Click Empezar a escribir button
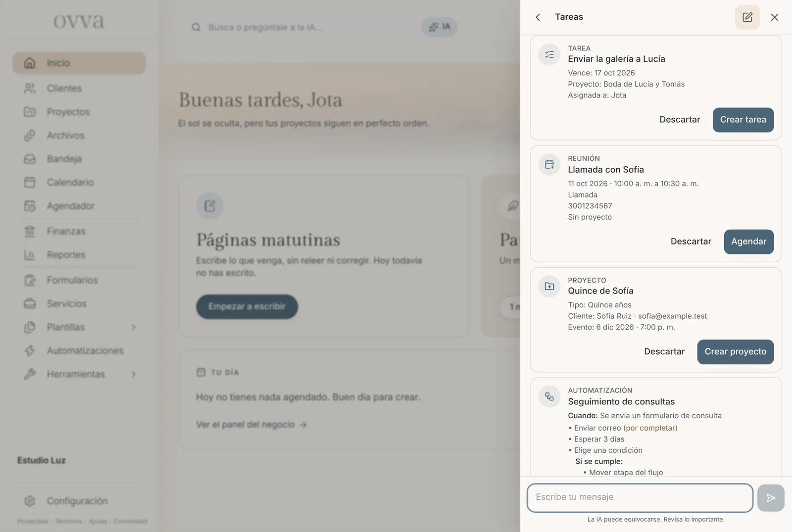This screenshot has height=532, width=792. pos(247,307)
